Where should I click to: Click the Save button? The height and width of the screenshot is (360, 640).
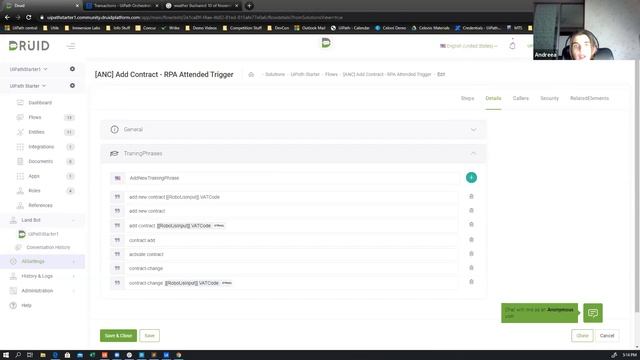point(149,336)
